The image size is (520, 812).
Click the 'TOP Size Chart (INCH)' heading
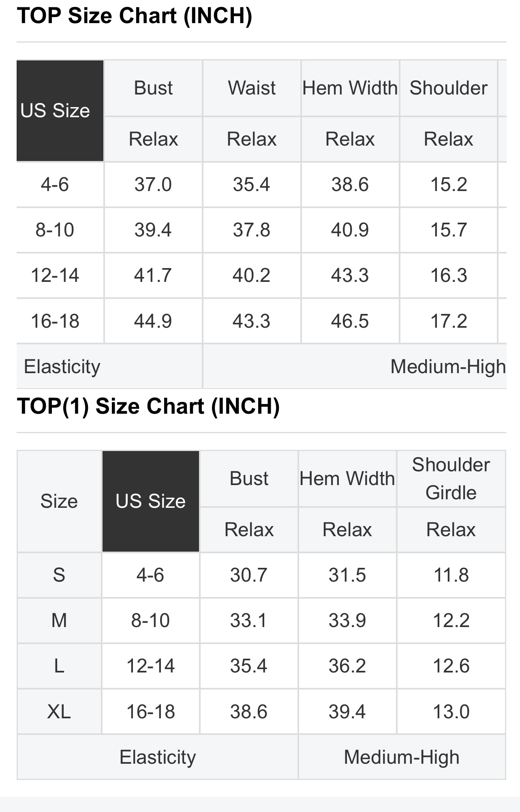click(134, 16)
